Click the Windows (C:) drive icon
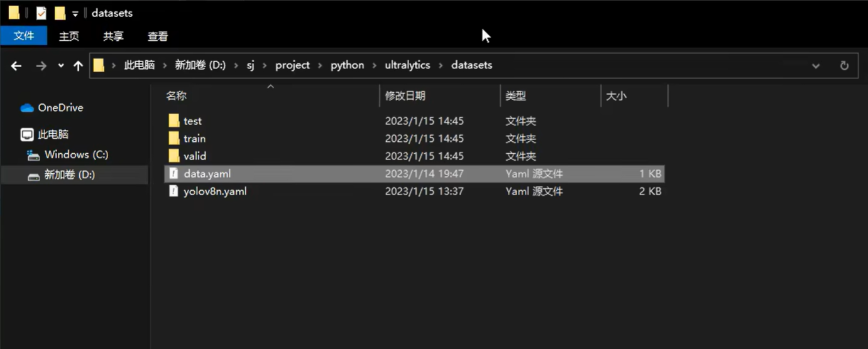 [x=33, y=155]
